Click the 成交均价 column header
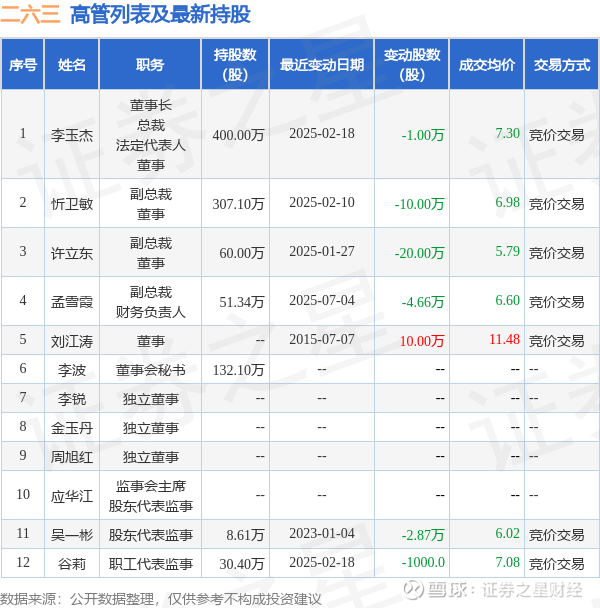The image size is (600, 608). click(487, 65)
